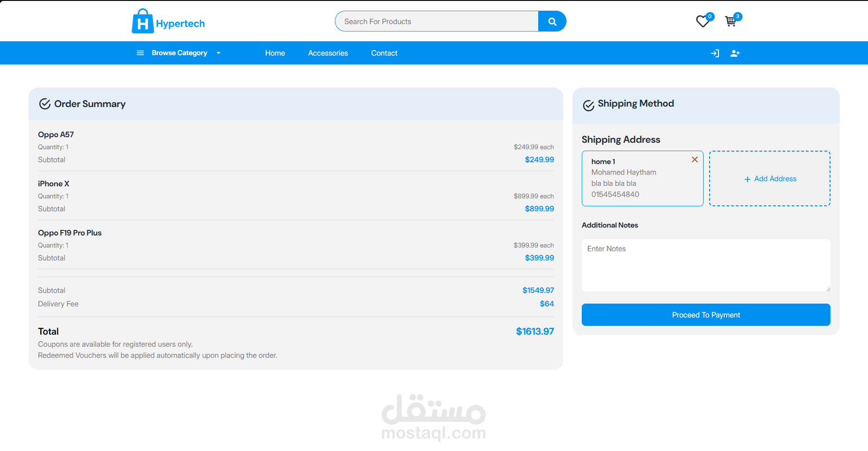Viewport: 868px width, 451px height.
Task: Click the $399.99 each price
Action: [534, 245]
